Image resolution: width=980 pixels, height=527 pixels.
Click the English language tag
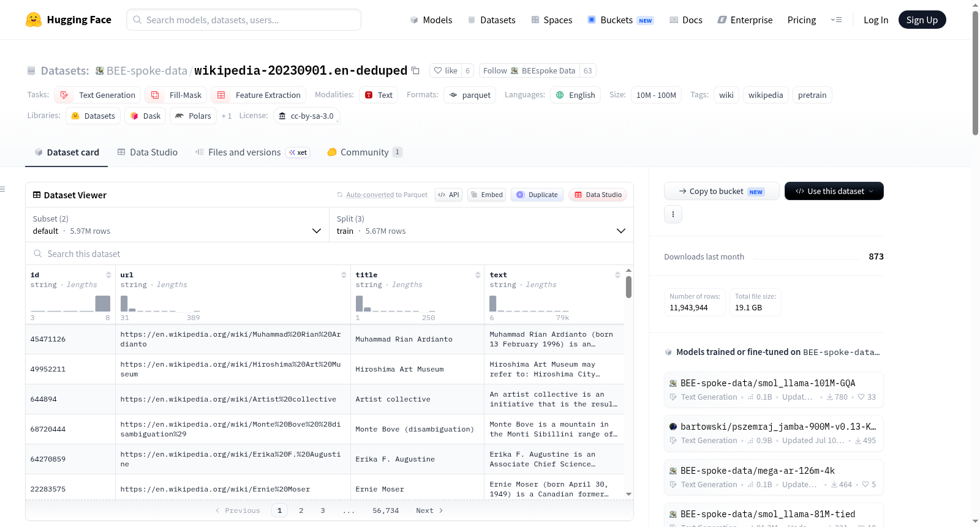(x=575, y=95)
